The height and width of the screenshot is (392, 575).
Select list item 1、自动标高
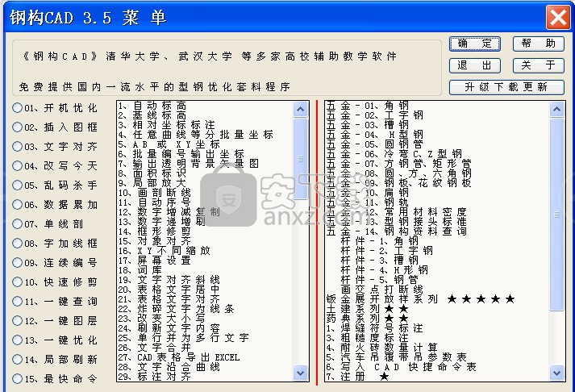(152, 106)
